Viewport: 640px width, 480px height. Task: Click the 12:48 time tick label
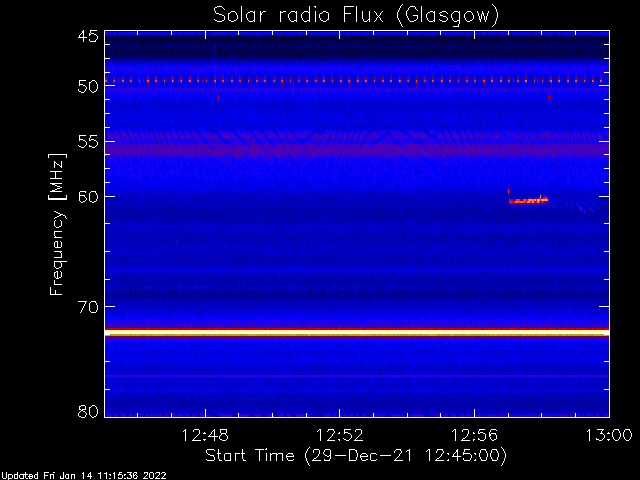pyautogui.click(x=205, y=436)
